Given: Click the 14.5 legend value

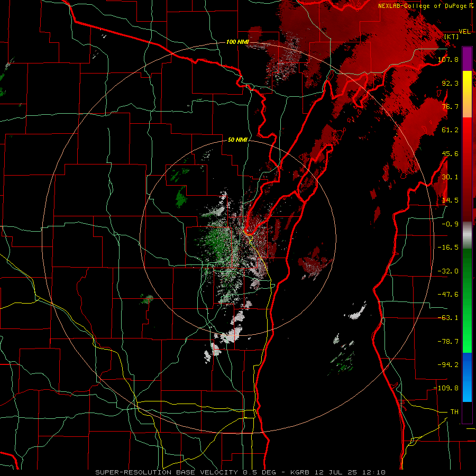Looking at the screenshot, I should 450,200.
